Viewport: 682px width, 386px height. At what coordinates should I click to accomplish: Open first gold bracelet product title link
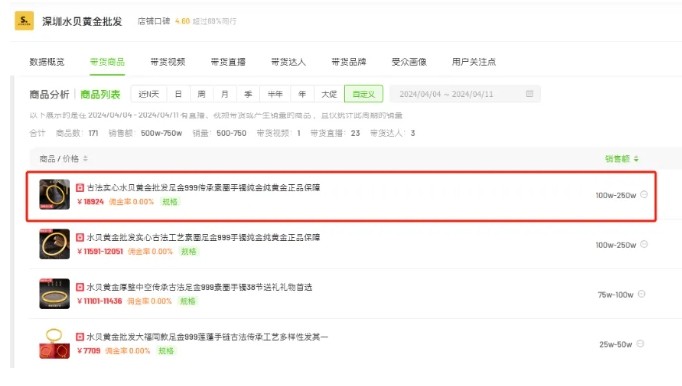(x=203, y=188)
